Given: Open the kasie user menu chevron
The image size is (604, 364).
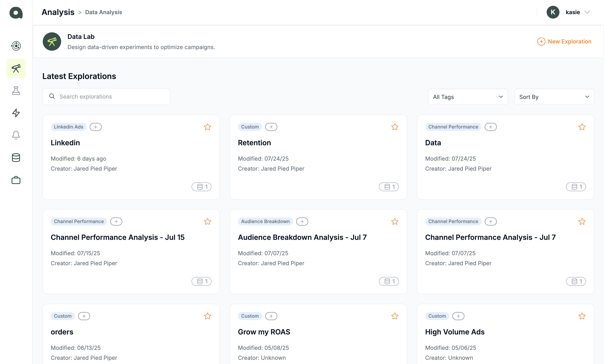Looking at the screenshot, I should [587, 12].
